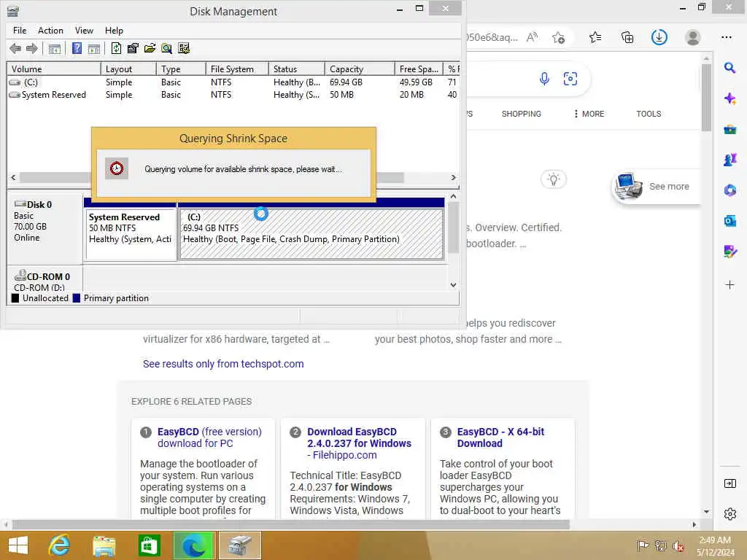This screenshot has height=560, width=747.
Task: Click the See more button with computer image
Action: pos(656,186)
